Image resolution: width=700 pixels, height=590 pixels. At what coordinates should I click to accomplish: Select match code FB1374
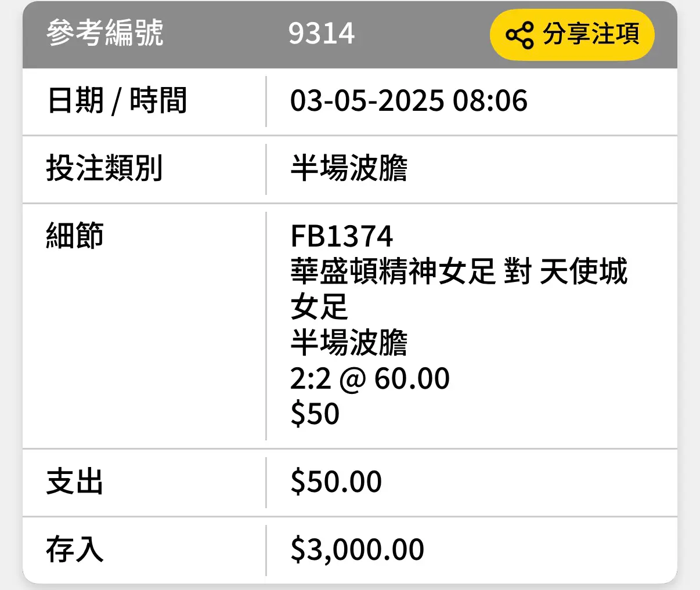coord(341,236)
